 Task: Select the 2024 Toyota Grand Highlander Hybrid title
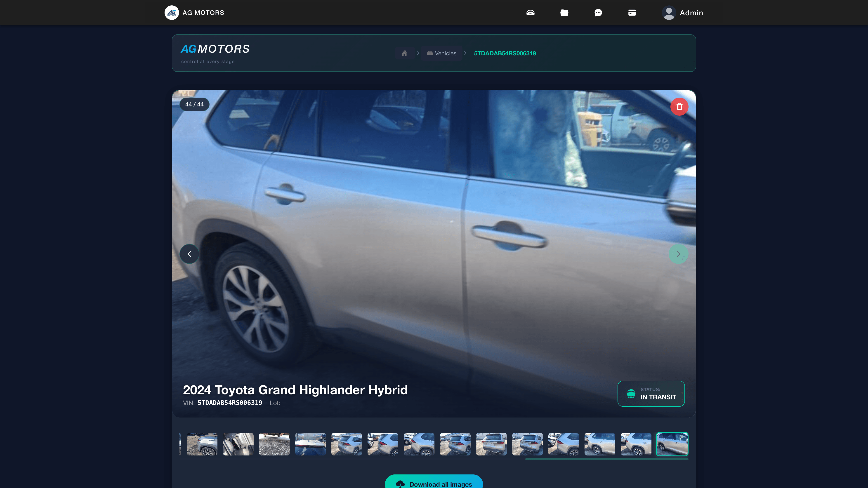(295, 390)
